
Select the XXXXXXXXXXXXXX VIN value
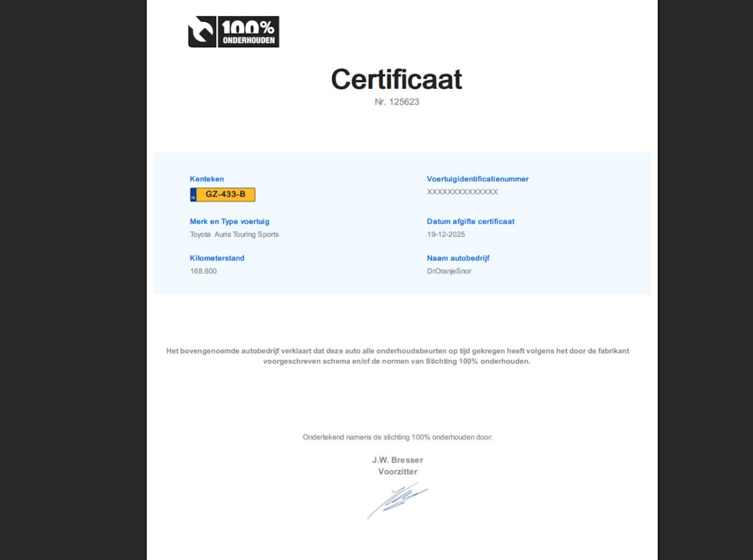point(462,192)
